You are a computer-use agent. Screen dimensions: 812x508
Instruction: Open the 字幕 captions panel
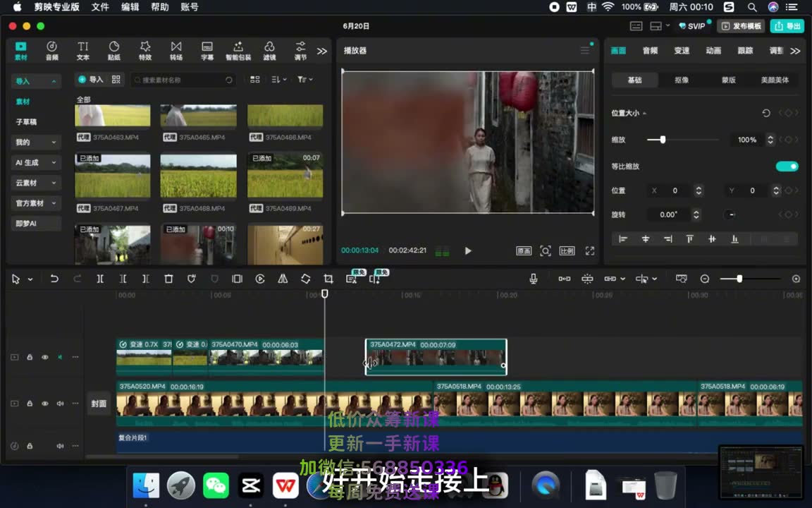(207, 51)
